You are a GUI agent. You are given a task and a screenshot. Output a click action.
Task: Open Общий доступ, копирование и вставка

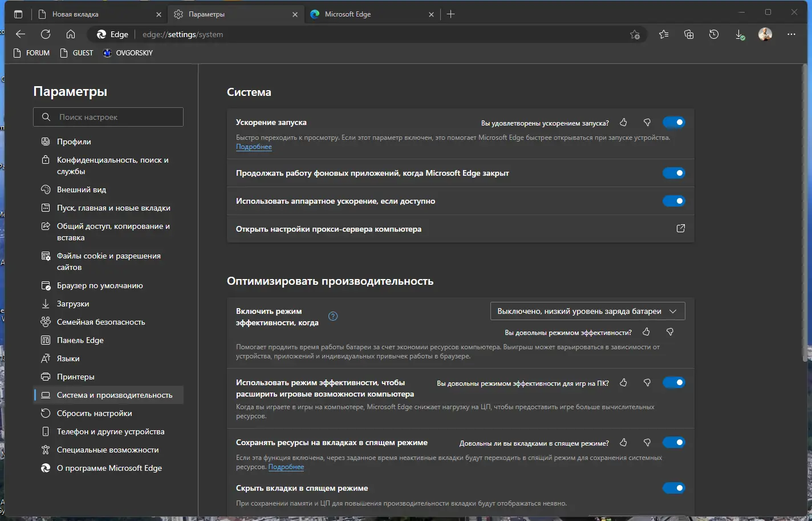(x=108, y=232)
